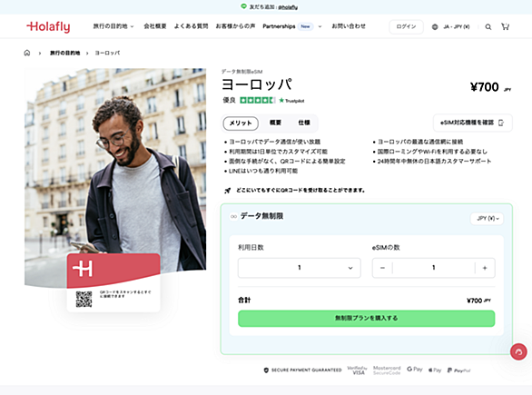Click the globe language icon
Viewport: 532px width, 395px height.
pyautogui.click(x=435, y=27)
